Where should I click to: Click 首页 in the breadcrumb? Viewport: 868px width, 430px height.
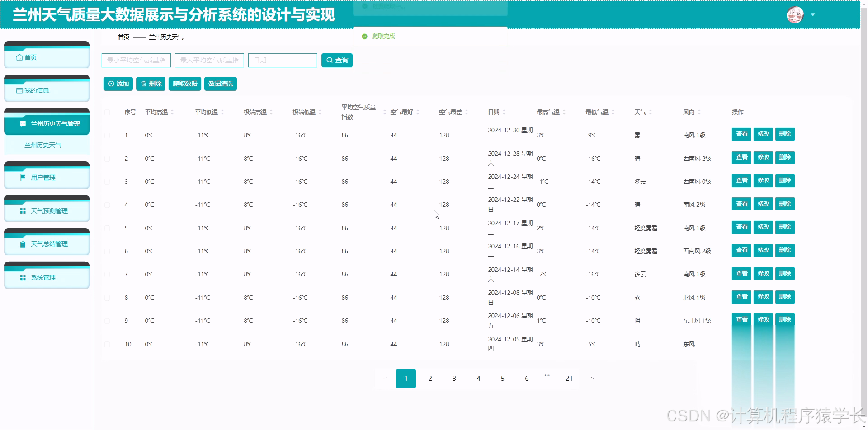[x=123, y=37]
